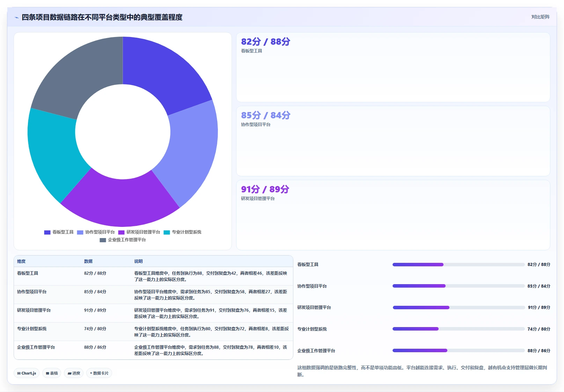Open the 91分 / 89分 研发项目管理平台 card
Image resolution: width=564 pixels, height=392 pixels.
393,215
